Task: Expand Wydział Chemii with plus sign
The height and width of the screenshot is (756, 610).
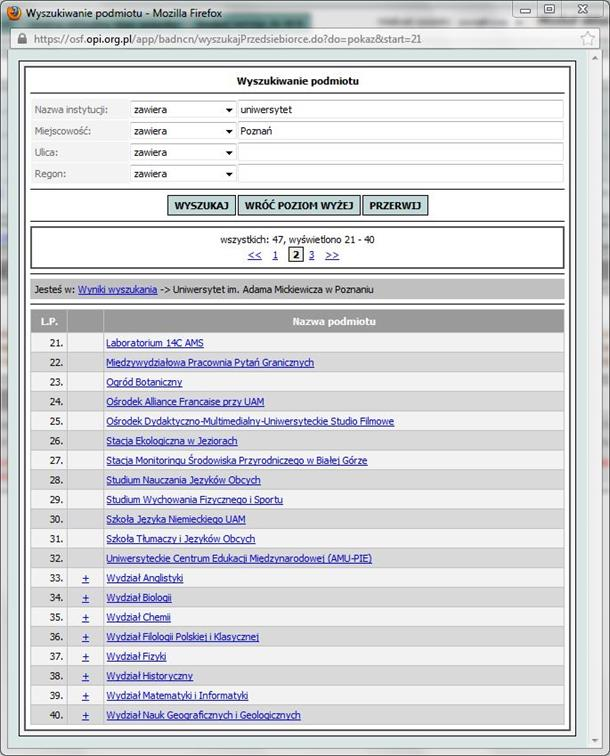Action: 85,618
